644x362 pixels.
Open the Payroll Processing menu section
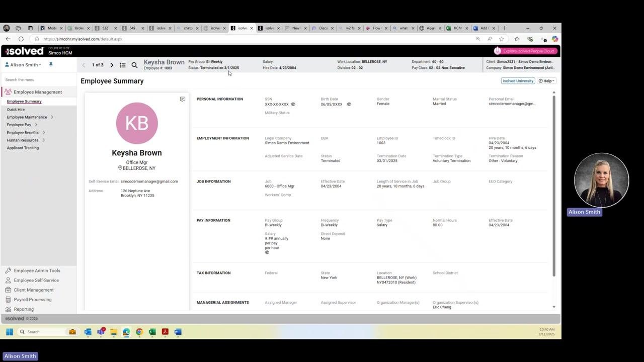point(33,300)
